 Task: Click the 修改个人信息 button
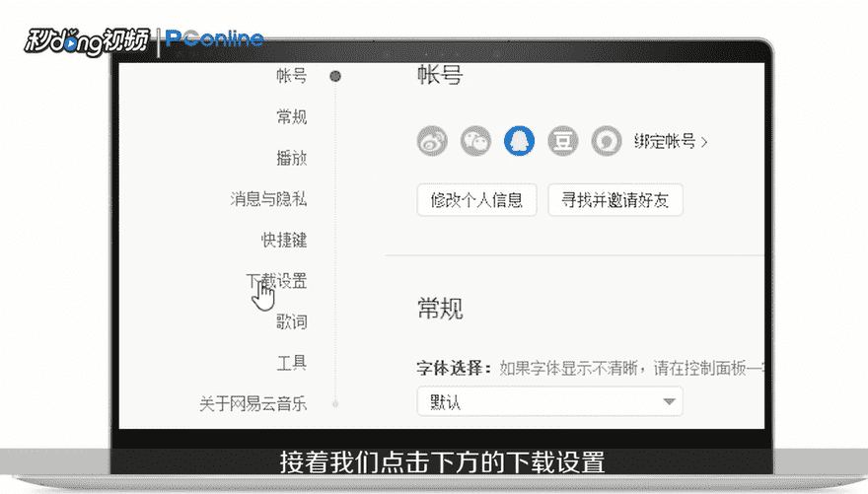coord(476,200)
